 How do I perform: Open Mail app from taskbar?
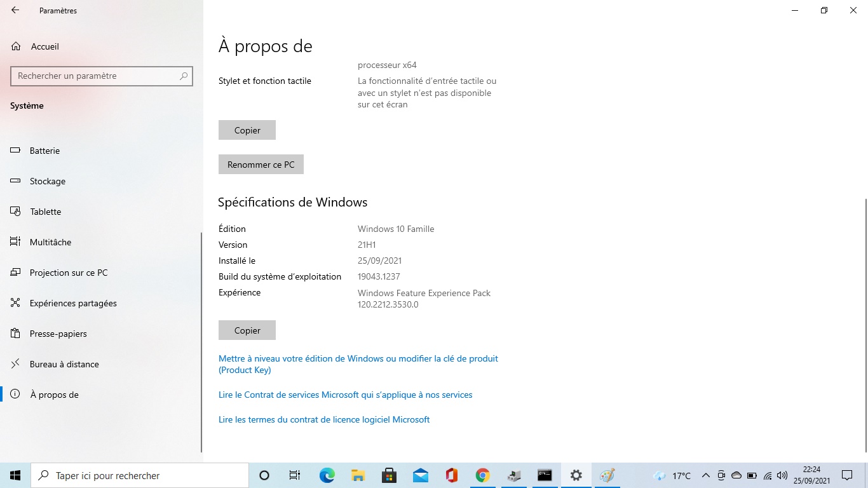coord(420,475)
